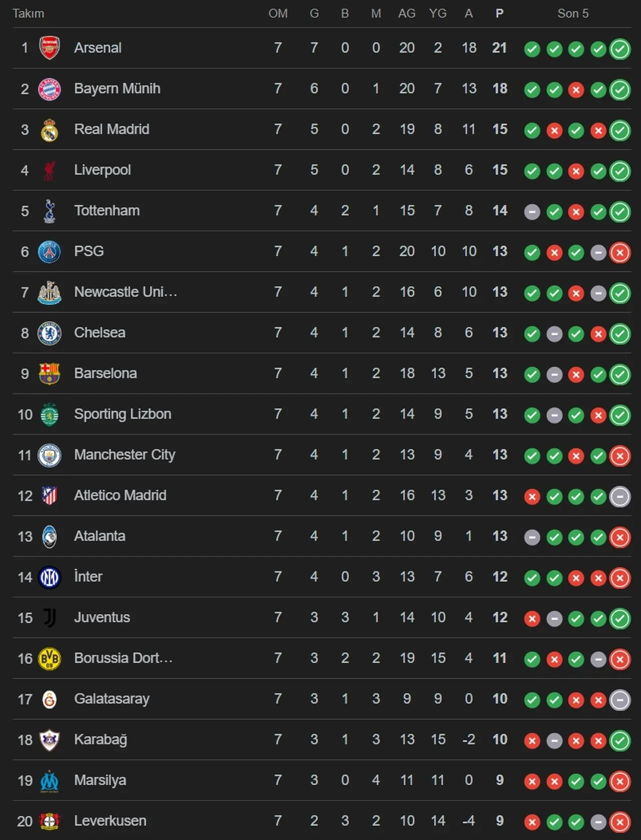Click the P points column header

coord(499,14)
